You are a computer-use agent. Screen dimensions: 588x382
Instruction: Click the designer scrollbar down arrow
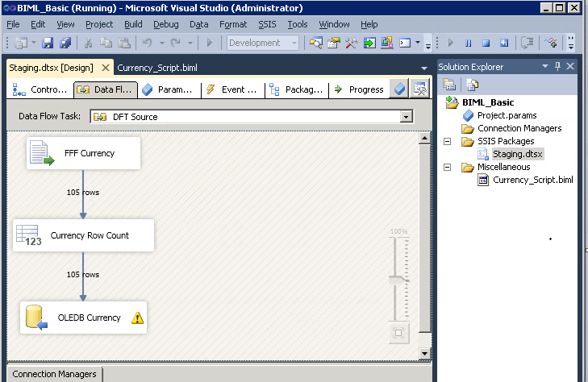[x=424, y=353]
